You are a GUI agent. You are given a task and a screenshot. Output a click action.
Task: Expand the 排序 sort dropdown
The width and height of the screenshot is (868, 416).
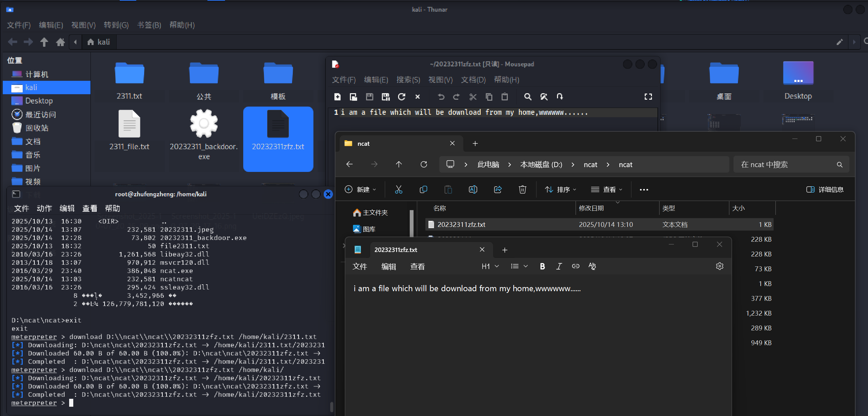[x=560, y=189]
